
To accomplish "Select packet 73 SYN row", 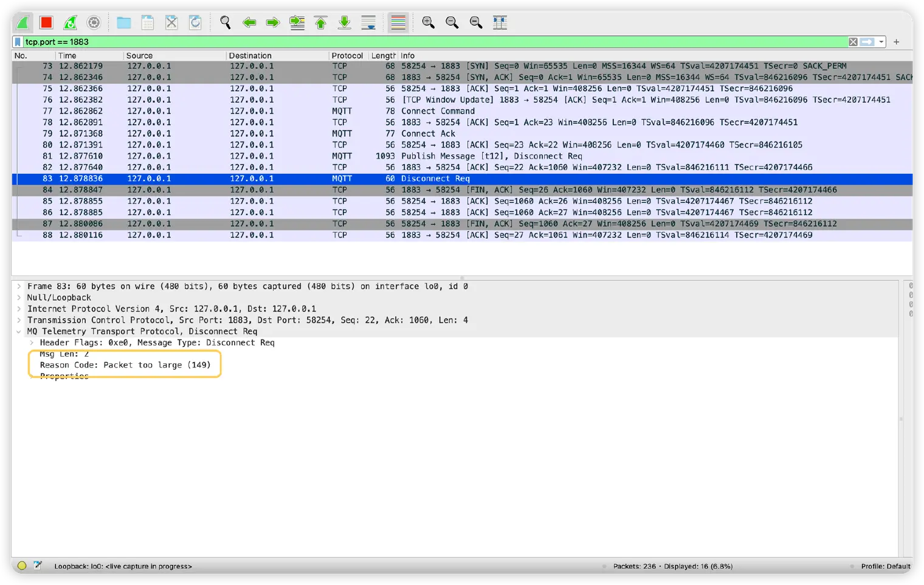I will pyautogui.click(x=462, y=66).
